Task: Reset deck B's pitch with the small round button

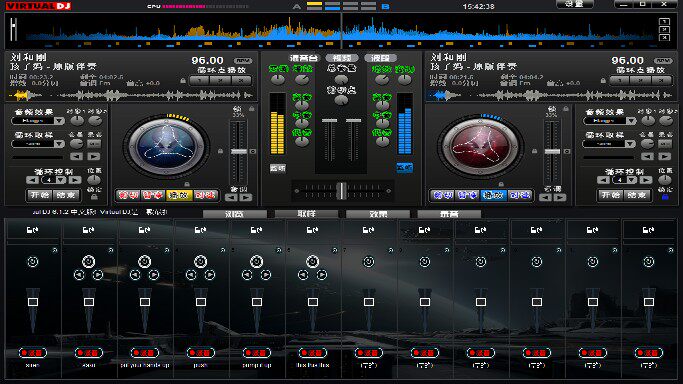Action: [x=567, y=151]
